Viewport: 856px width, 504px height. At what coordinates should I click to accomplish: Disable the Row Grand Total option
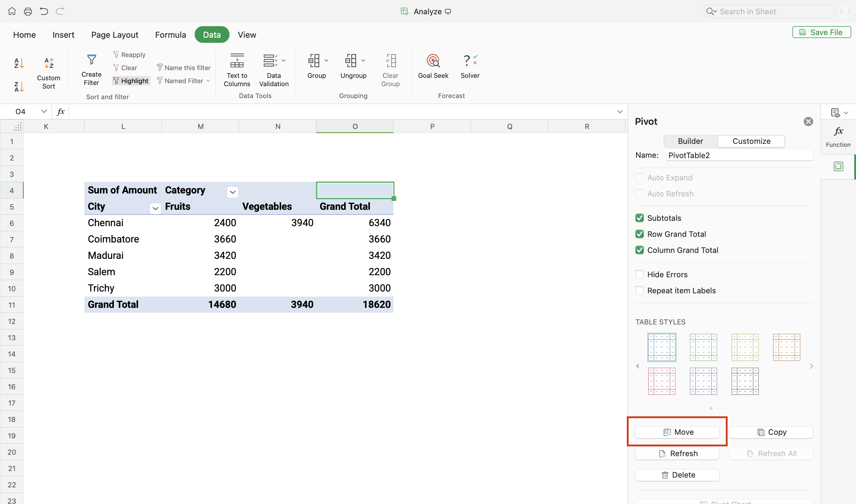[x=639, y=234]
